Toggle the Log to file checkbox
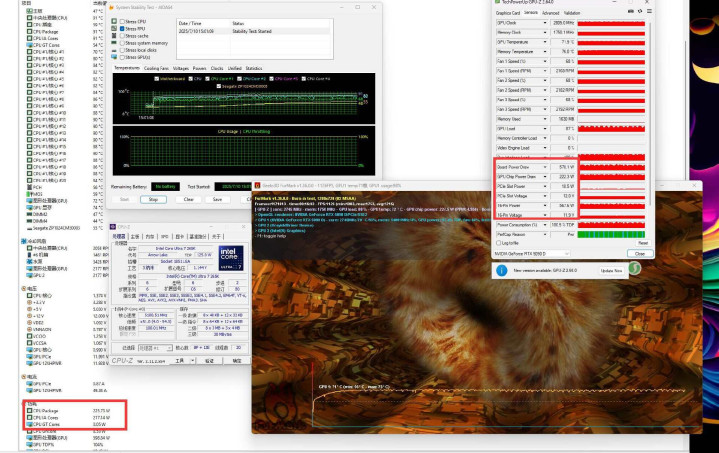Image resolution: width=719 pixels, height=453 pixels. [x=498, y=243]
